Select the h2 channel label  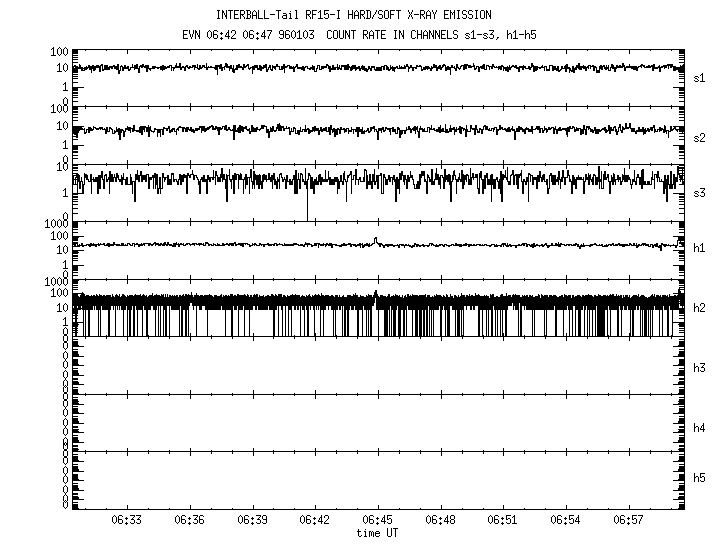point(700,308)
